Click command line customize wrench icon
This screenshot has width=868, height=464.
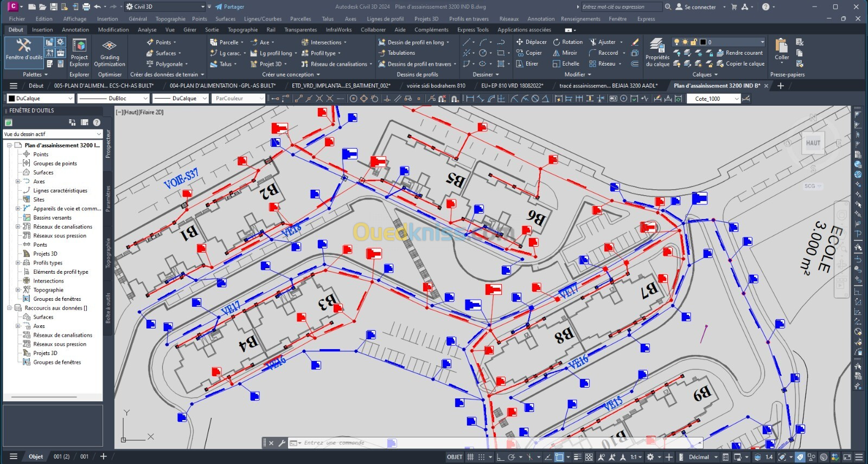[x=282, y=443]
